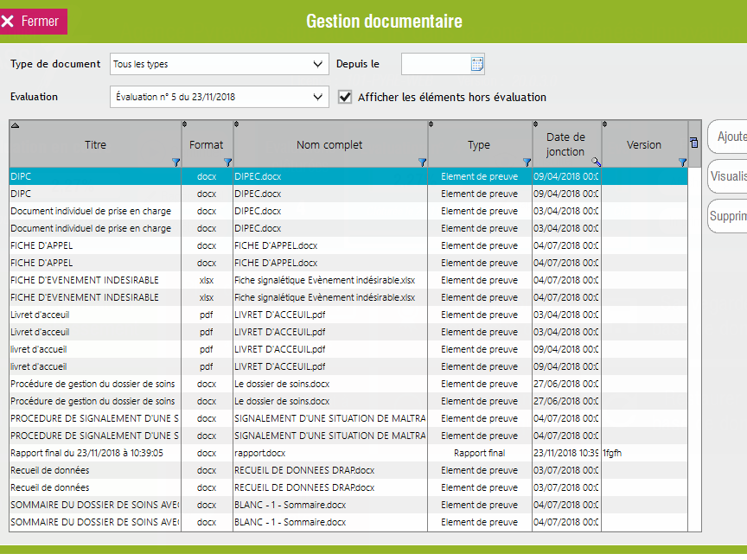Click the sort arrows above Date de jonction

pyautogui.click(x=535, y=124)
